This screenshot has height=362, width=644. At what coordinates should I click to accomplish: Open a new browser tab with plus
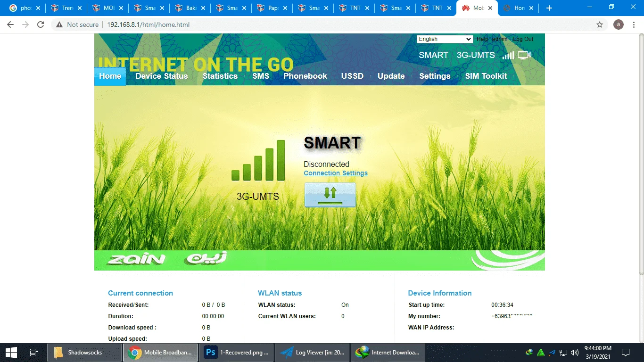pos(549,8)
